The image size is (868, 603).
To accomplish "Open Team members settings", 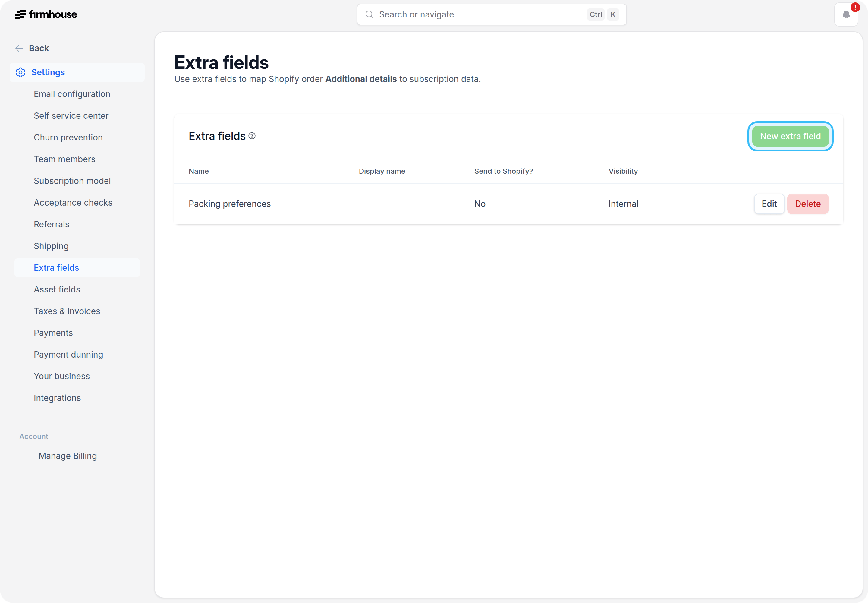I will click(x=64, y=159).
